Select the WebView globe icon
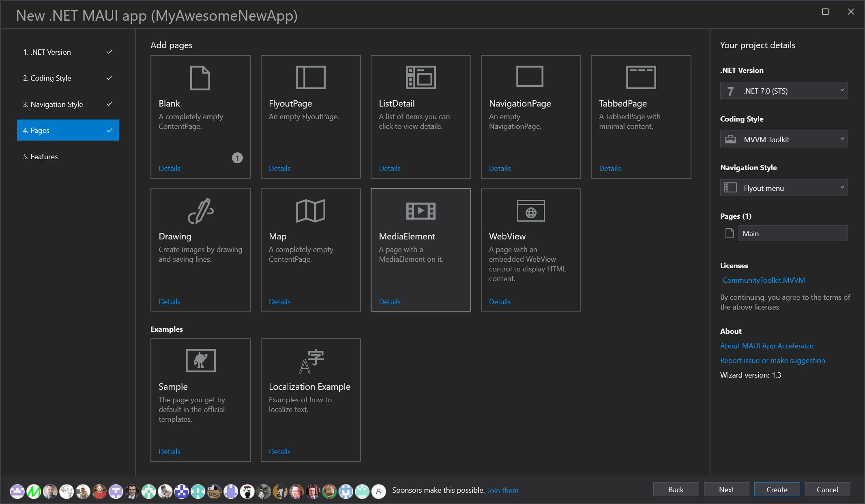This screenshot has height=504, width=865. click(530, 211)
